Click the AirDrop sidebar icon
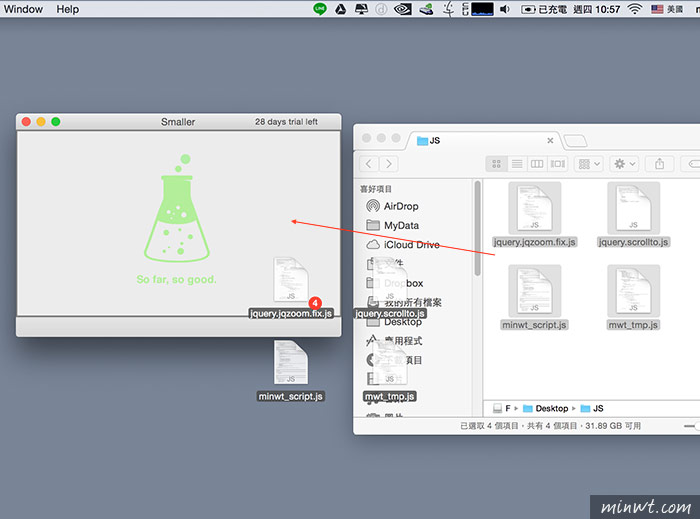This screenshot has width=700, height=519. tap(373, 206)
